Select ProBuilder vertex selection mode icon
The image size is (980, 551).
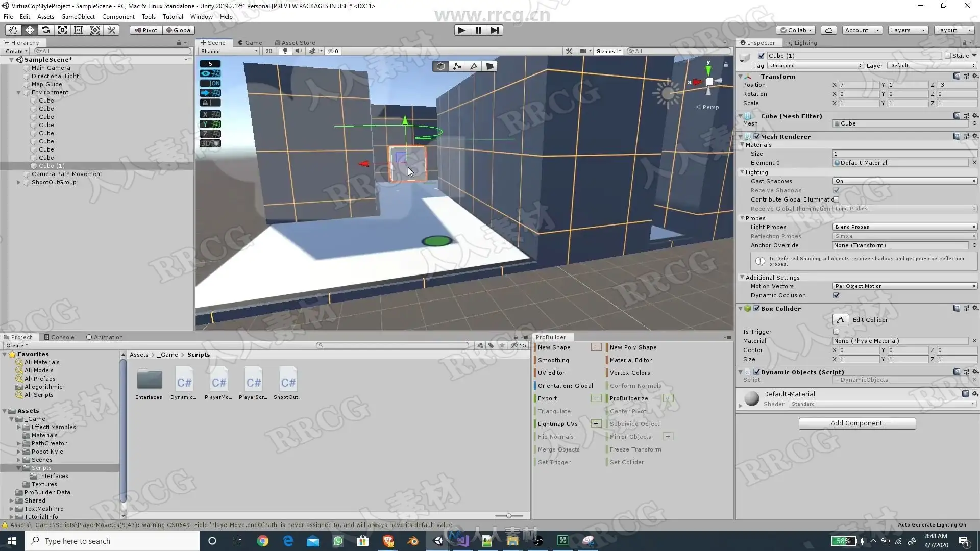click(x=457, y=66)
